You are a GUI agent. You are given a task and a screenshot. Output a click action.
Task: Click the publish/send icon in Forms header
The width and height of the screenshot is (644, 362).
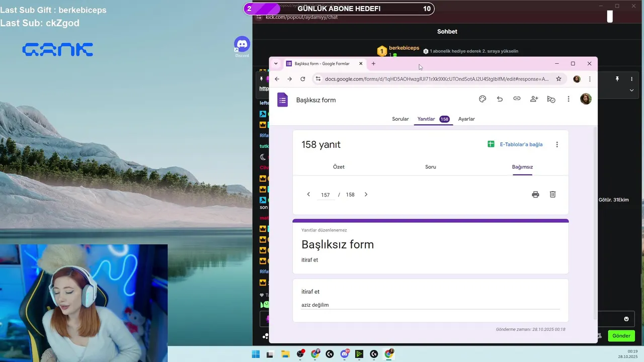click(x=551, y=99)
